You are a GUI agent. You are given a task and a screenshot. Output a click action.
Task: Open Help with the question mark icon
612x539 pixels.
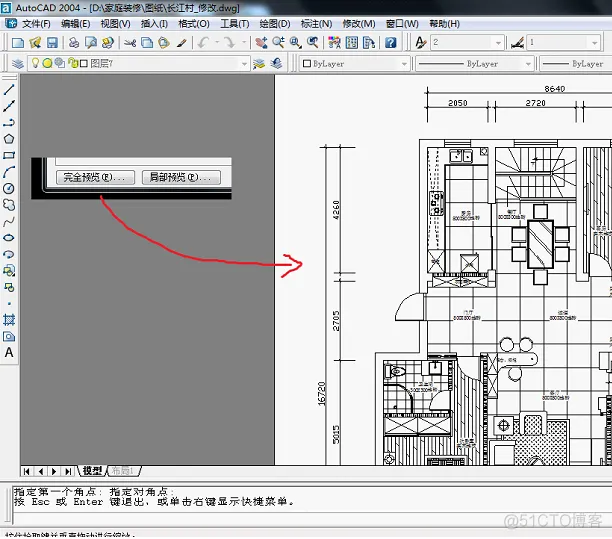(x=391, y=43)
